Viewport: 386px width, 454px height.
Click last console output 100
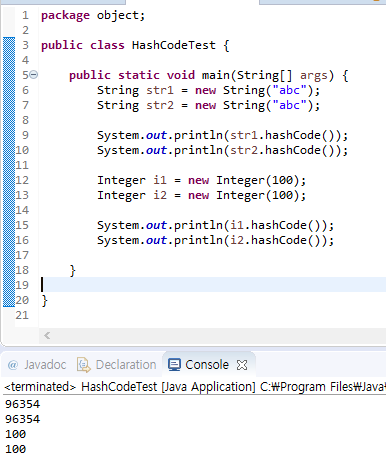coord(16,448)
